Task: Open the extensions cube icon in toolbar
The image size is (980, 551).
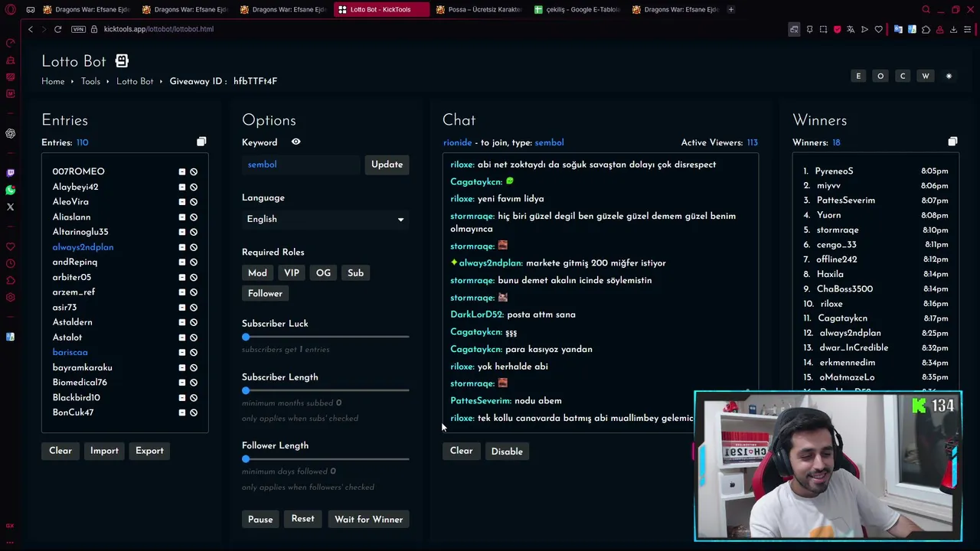Action: 926,29
